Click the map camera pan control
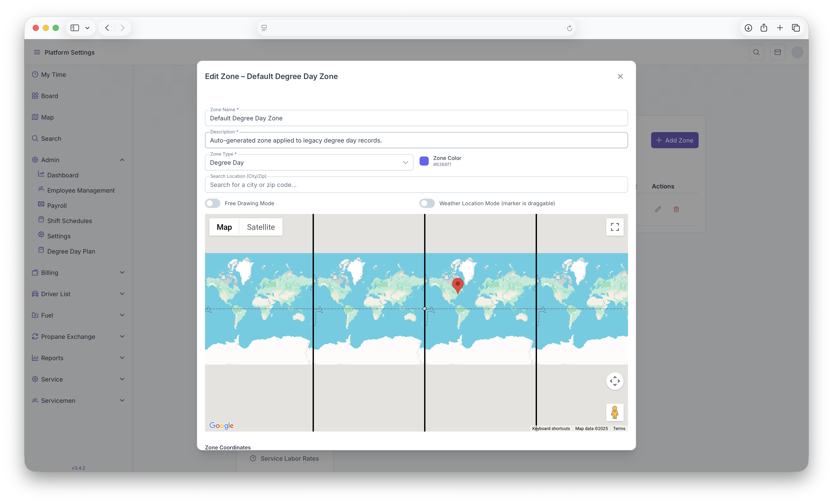833x504 pixels. point(615,381)
